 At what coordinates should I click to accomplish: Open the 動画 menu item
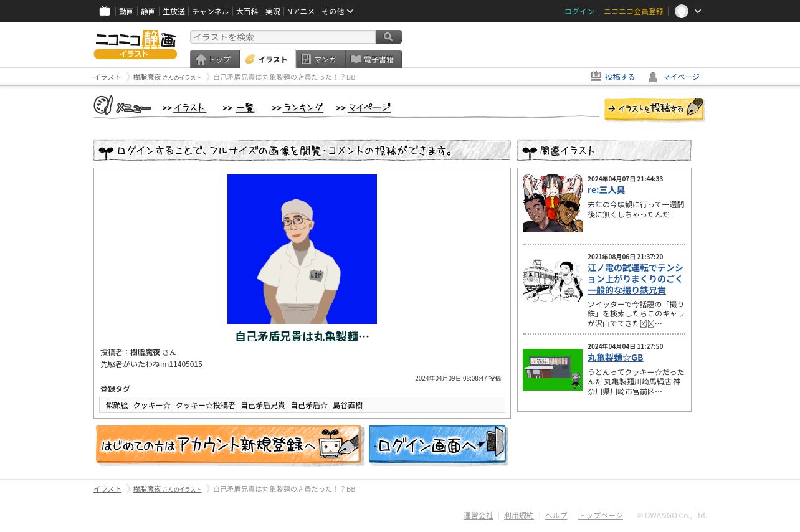pyautogui.click(x=126, y=11)
